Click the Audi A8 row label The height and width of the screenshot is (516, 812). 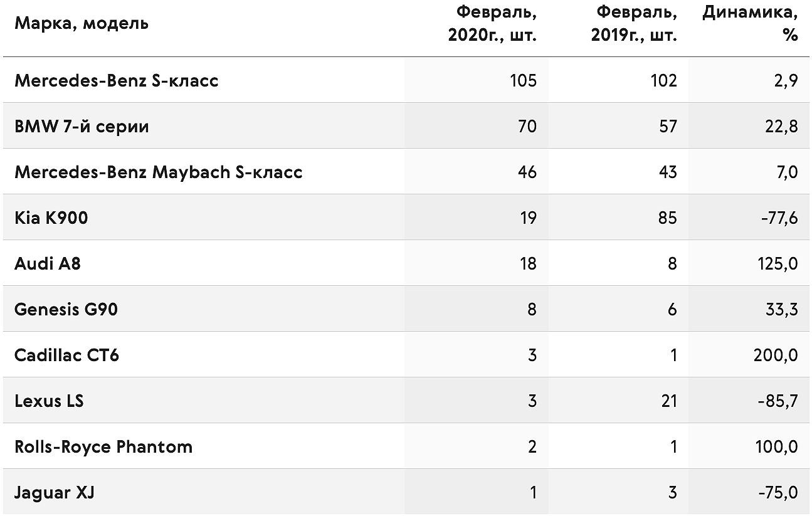pyautogui.click(x=48, y=264)
